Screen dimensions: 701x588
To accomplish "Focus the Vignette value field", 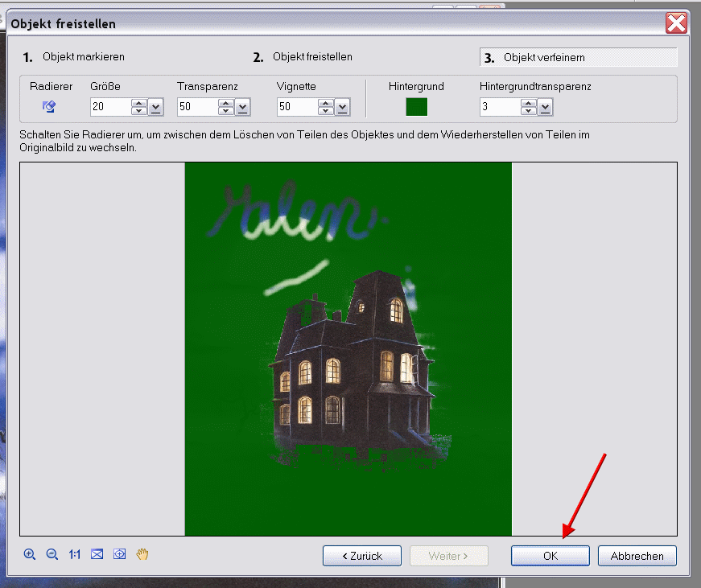I will coord(297,107).
